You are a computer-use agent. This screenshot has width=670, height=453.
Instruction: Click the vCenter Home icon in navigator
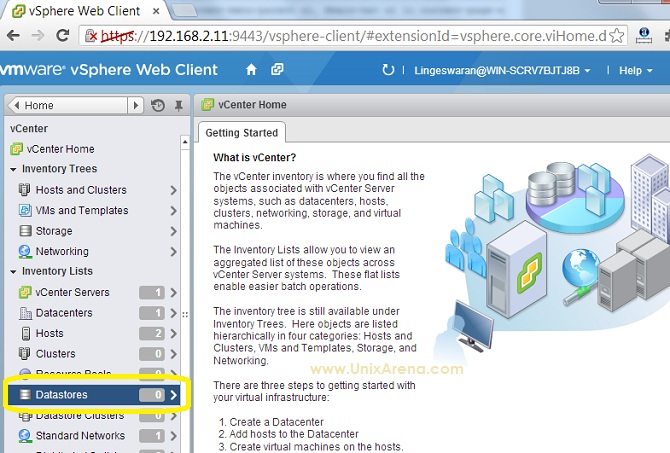pyautogui.click(x=17, y=149)
